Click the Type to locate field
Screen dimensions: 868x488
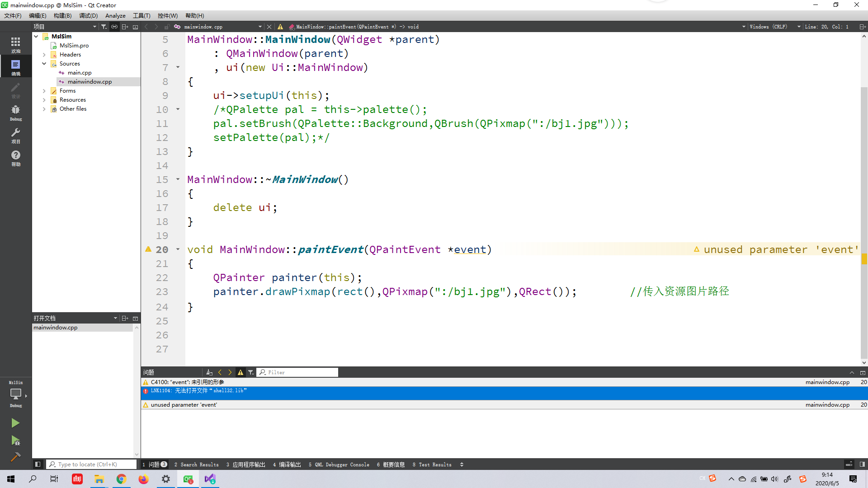click(x=93, y=464)
